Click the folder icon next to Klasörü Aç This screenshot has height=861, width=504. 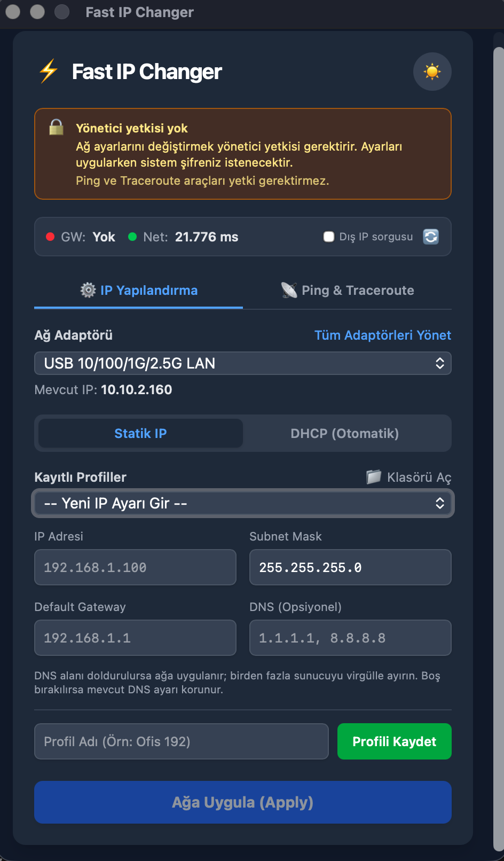(374, 477)
